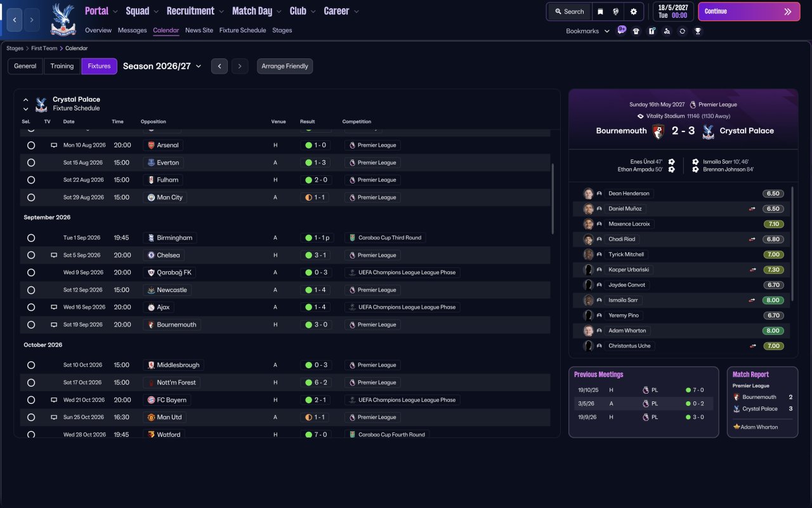This screenshot has width=812, height=508.
Task: Open the Season 2026/27 dropdown
Action: coord(162,66)
